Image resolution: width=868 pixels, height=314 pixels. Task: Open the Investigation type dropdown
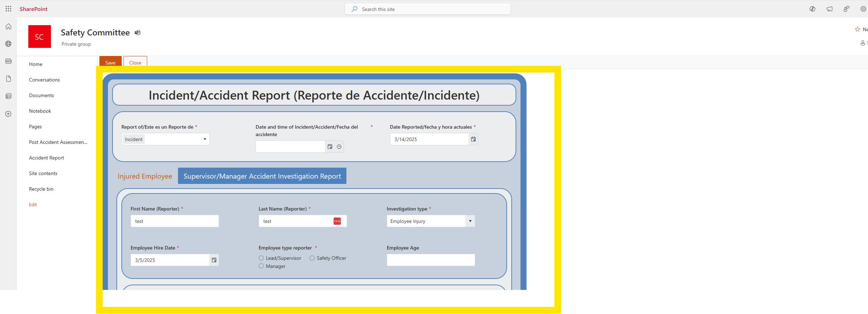(470, 221)
